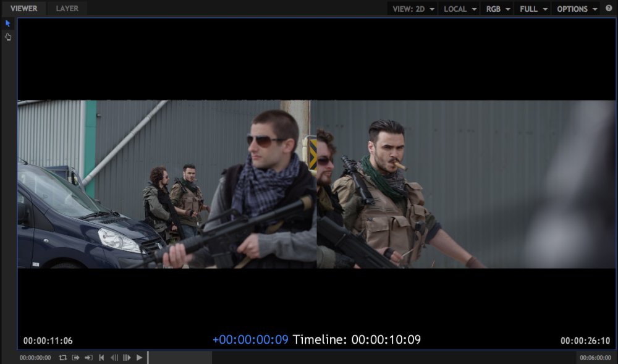Open the Local dropdown
618x364 pixels.
[460, 9]
